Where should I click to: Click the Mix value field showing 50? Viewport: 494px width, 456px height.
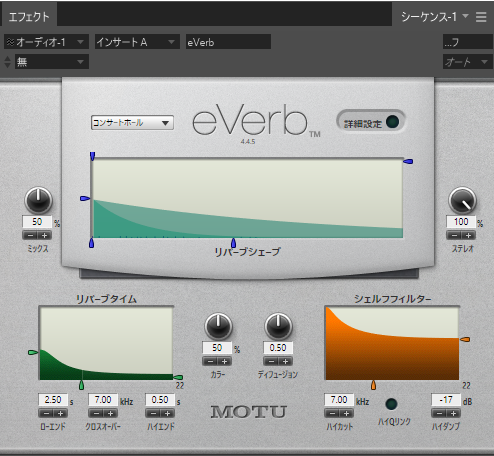click(37, 222)
